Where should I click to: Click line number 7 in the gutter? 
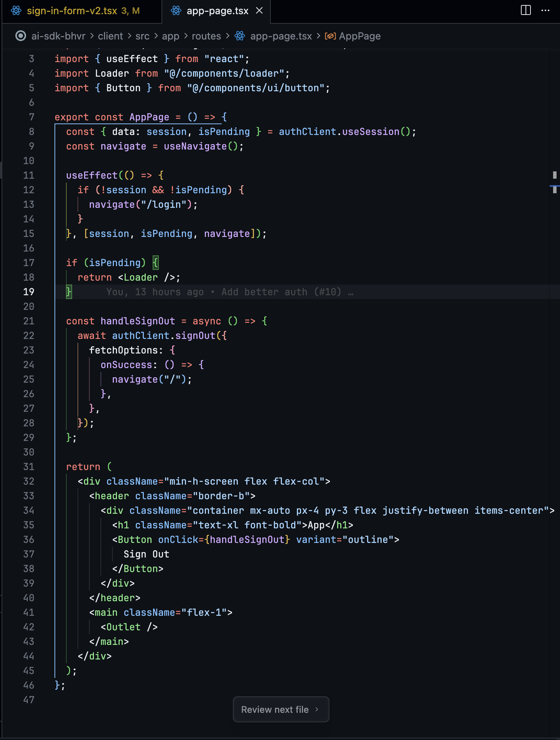click(31, 117)
